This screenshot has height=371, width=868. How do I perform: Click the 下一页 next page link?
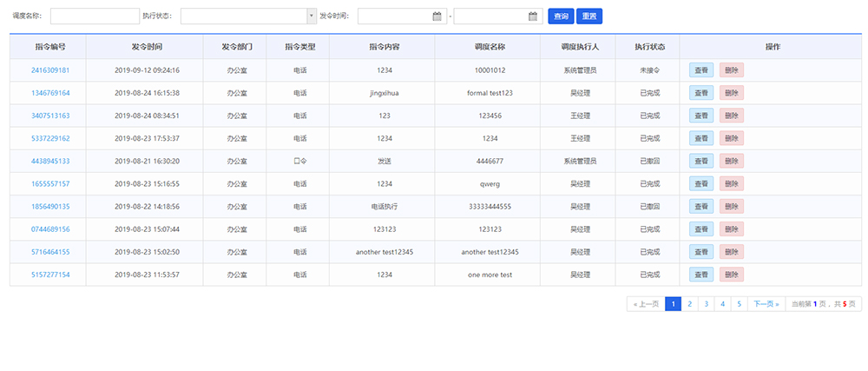pyautogui.click(x=766, y=304)
